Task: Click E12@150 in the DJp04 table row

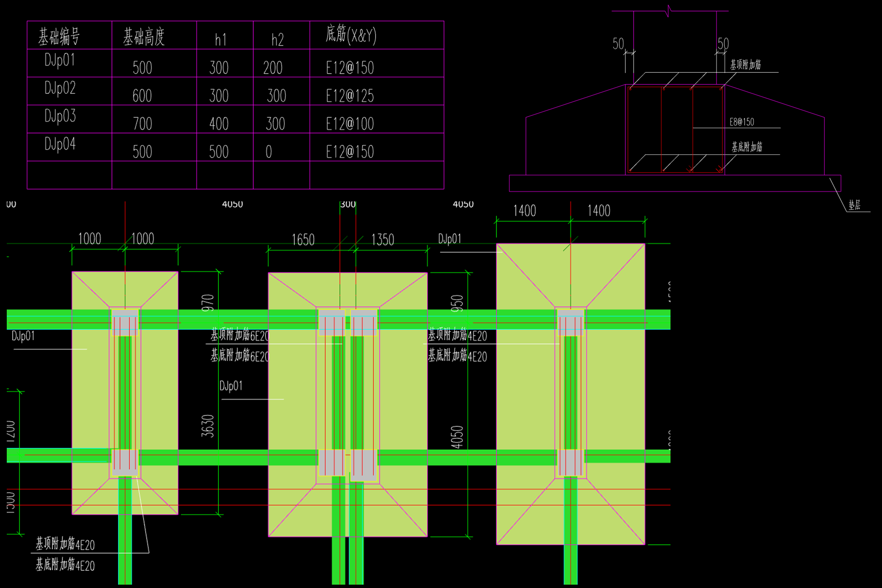Action: tap(350, 152)
